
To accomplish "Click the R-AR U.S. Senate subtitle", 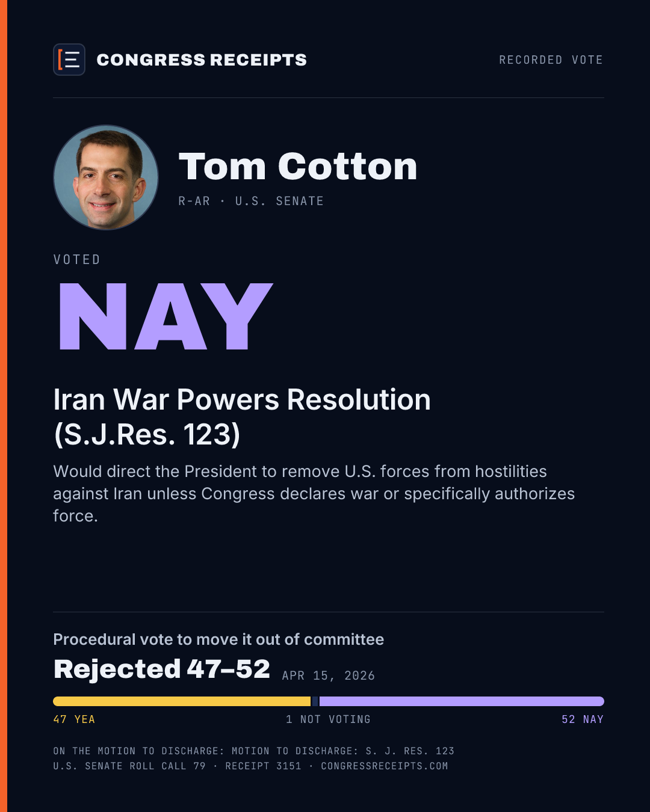I will [x=251, y=201].
